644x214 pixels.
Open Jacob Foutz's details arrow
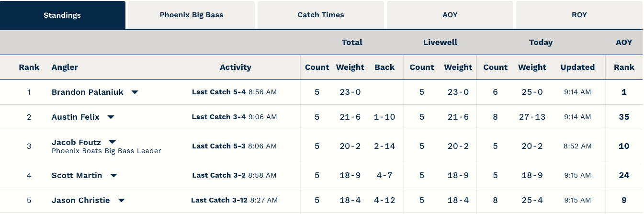click(113, 142)
